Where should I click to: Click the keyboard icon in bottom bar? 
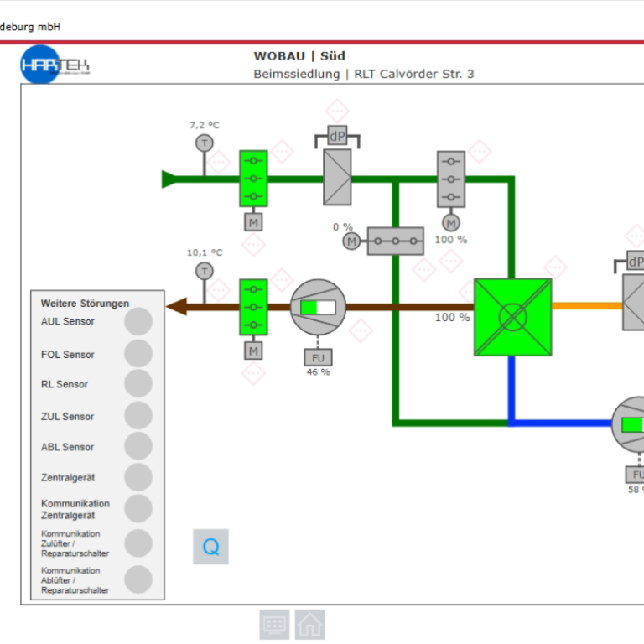(x=274, y=625)
